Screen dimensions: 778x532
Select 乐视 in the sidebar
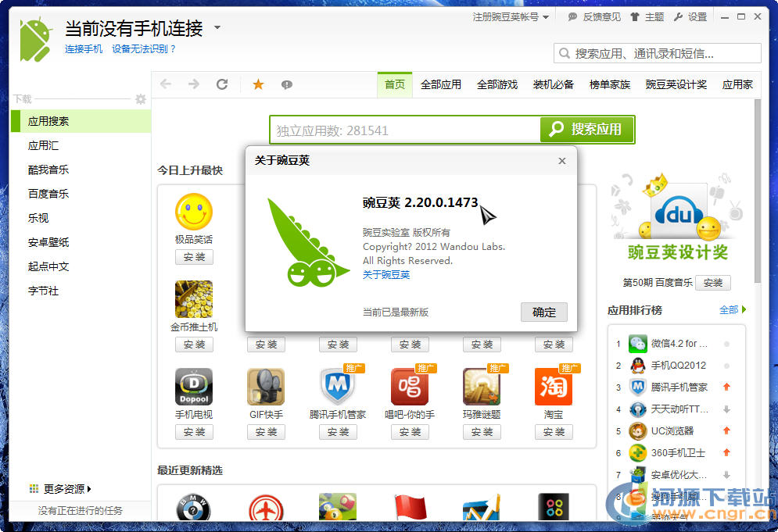[81, 218]
